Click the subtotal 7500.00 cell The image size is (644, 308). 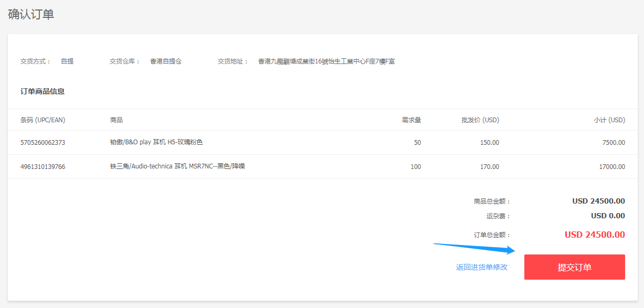[615, 143]
